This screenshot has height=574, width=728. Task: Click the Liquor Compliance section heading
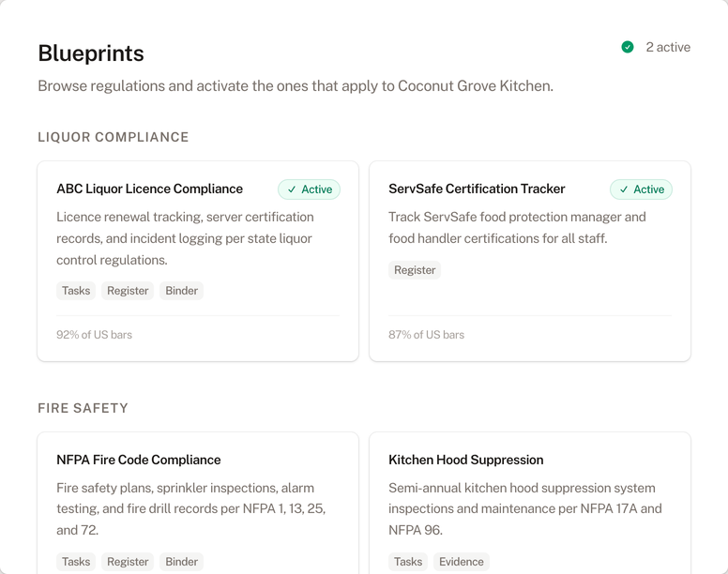[114, 137]
